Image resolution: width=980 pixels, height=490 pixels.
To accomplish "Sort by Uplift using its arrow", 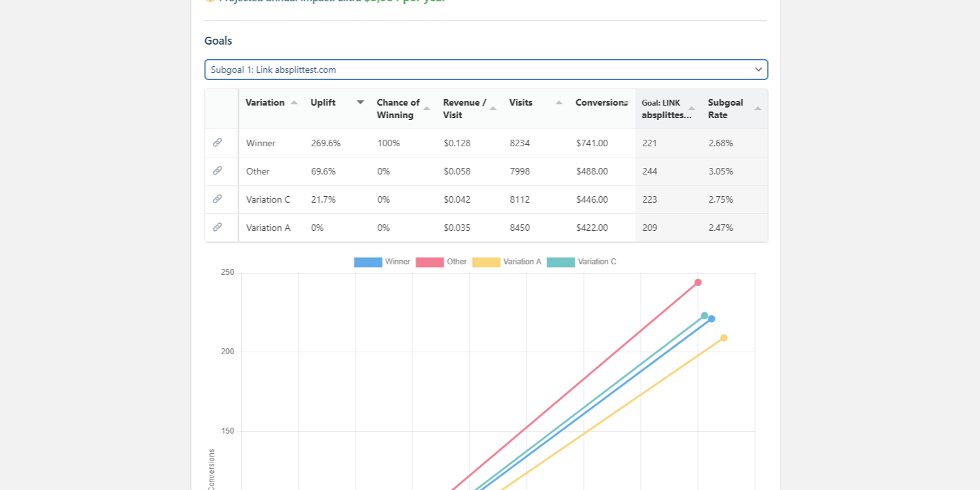I will click(360, 102).
